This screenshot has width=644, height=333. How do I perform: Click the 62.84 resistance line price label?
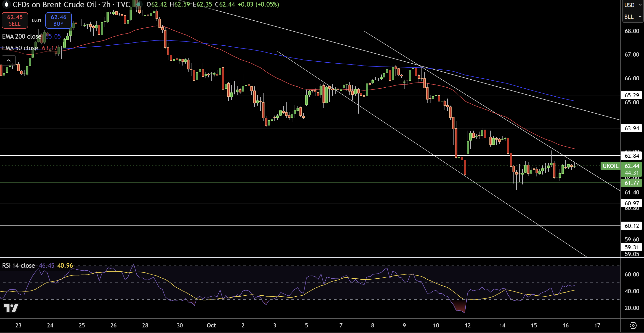631,156
